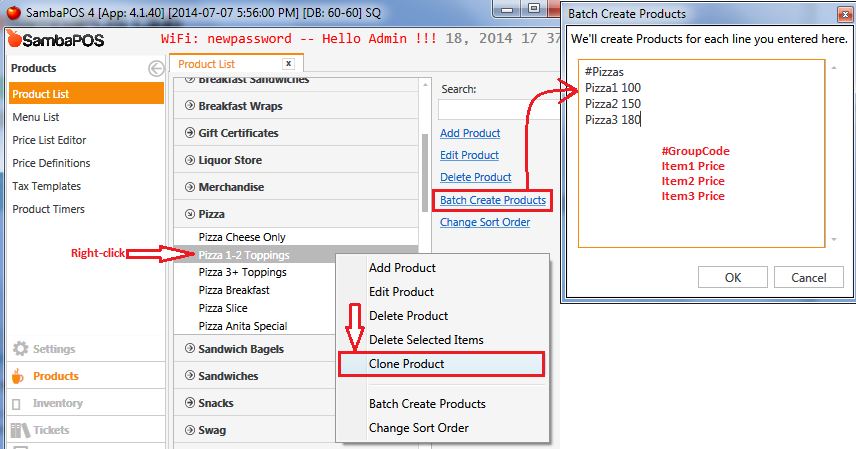Screen dimensions: 856x449
Task: Expand the Merchandise group
Action: pyautogui.click(x=190, y=187)
